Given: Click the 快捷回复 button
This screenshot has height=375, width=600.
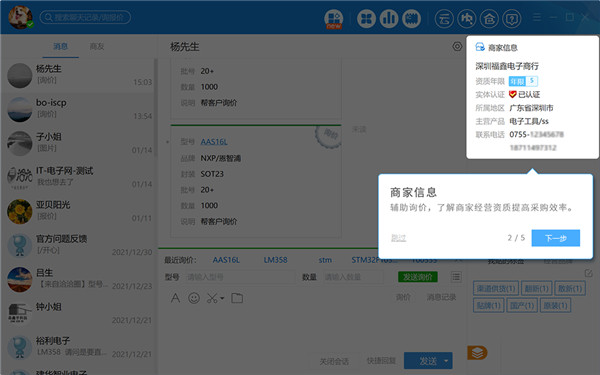Looking at the screenshot, I should point(381,361).
